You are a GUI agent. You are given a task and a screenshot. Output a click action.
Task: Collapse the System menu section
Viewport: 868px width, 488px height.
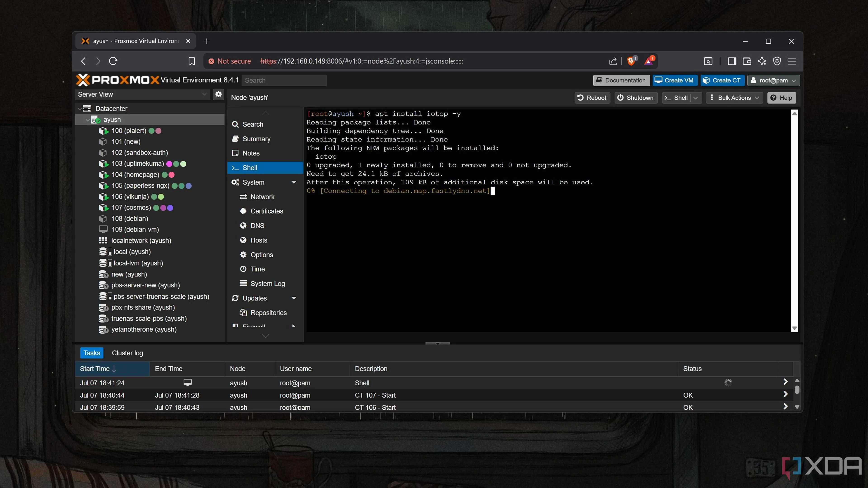[293, 182]
